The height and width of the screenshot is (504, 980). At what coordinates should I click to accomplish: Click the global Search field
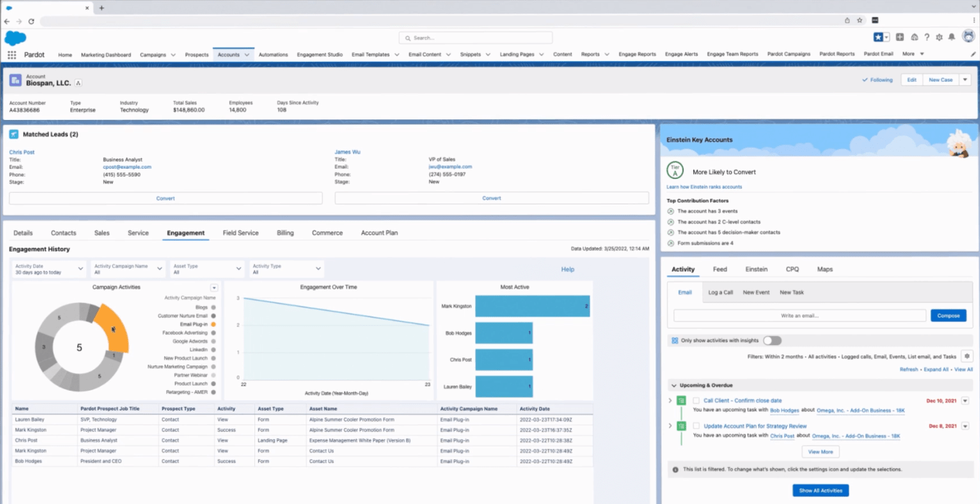476,38
